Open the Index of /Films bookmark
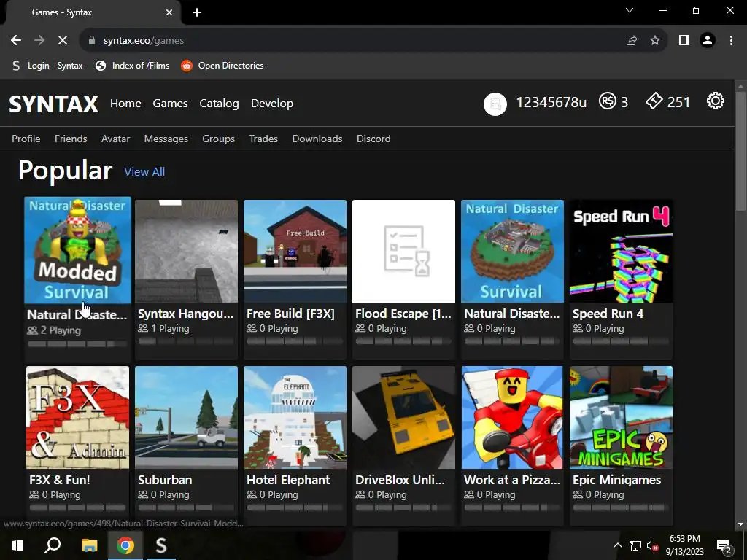This screenshot has width=747, height=560. click(x=133, y=66)
